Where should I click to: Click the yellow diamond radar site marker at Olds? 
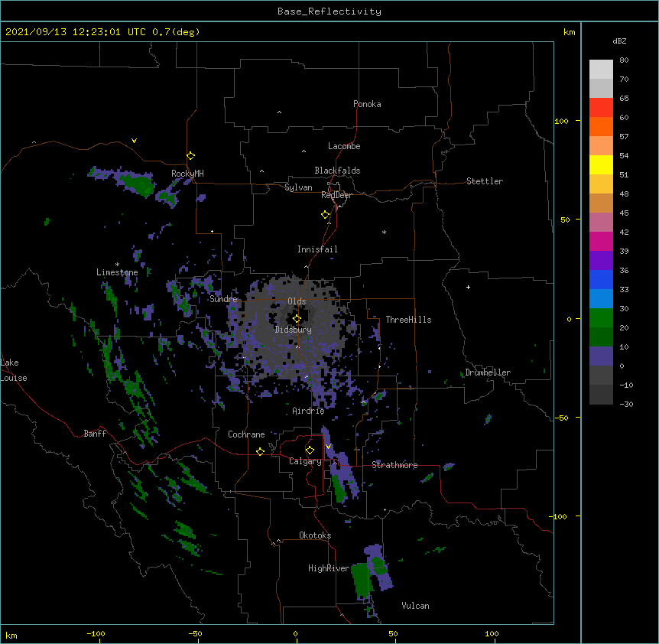click(x=297, y=319)
